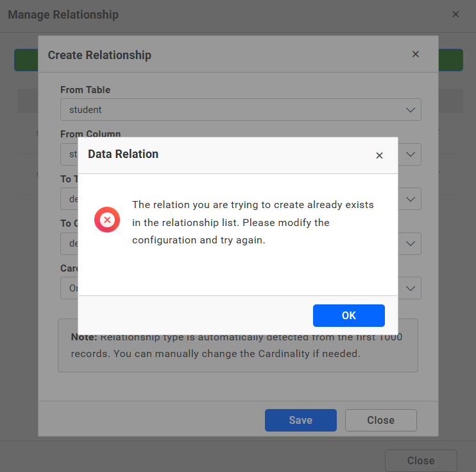476x472 pixels.
Task: Click the Data Relation dialog title
Action: (x=123, y=154)
